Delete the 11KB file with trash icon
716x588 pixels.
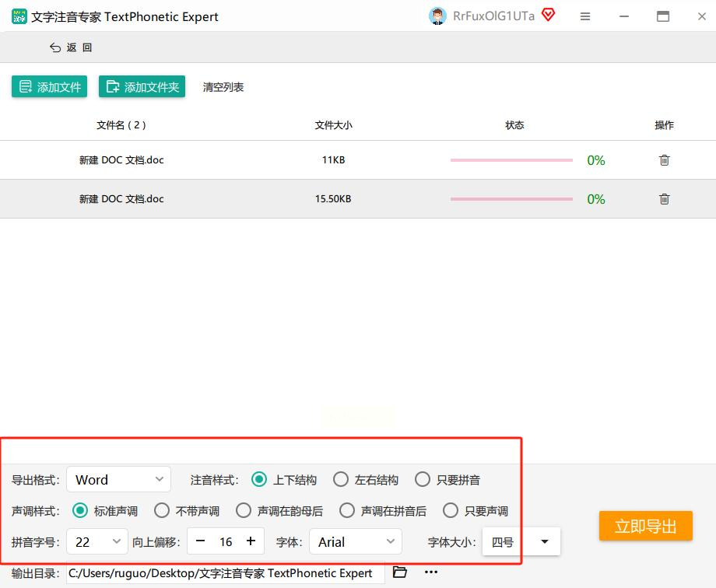[x=664, y=160]
